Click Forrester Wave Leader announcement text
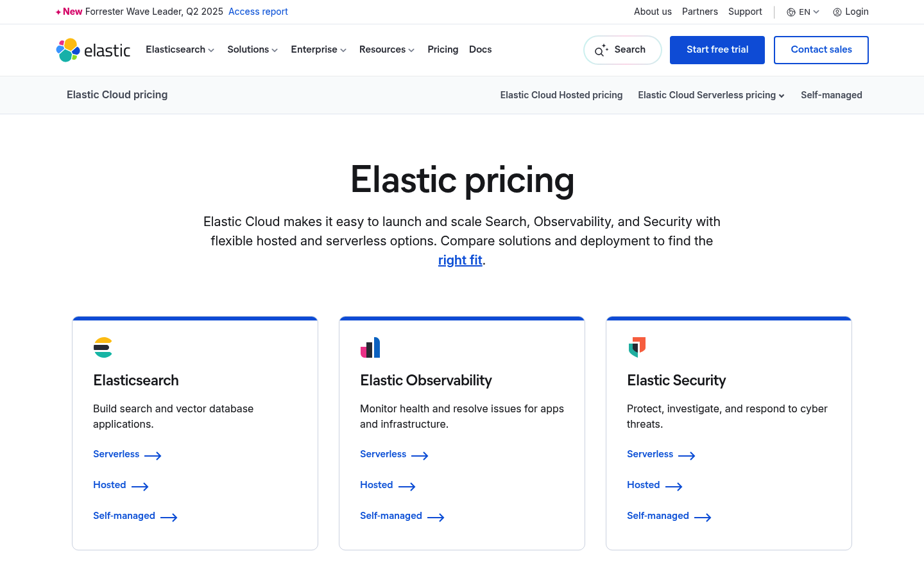This screenshot has height=578, width=924. (x=154, y=12)
